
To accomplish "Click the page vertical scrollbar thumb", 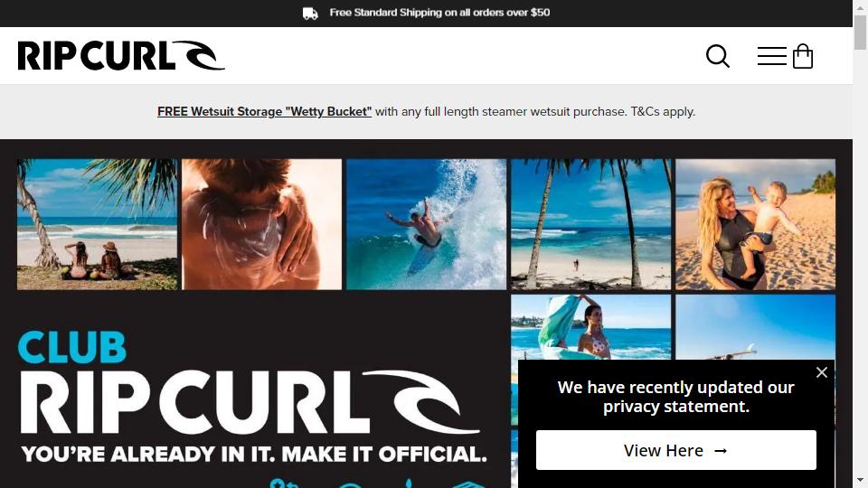I will 860,33.
